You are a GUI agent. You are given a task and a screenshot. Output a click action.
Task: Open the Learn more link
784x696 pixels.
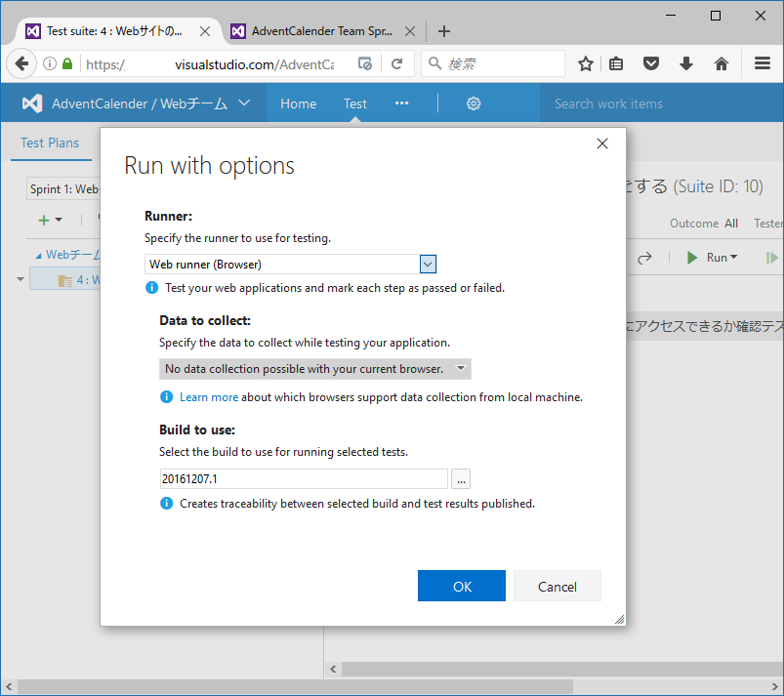click(x=209, y=397)
